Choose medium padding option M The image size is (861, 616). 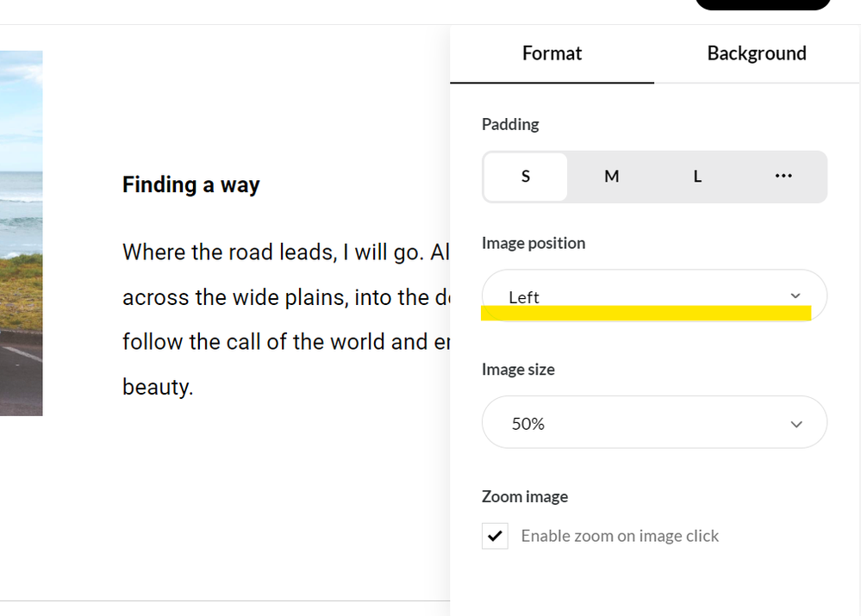(611, 177)
